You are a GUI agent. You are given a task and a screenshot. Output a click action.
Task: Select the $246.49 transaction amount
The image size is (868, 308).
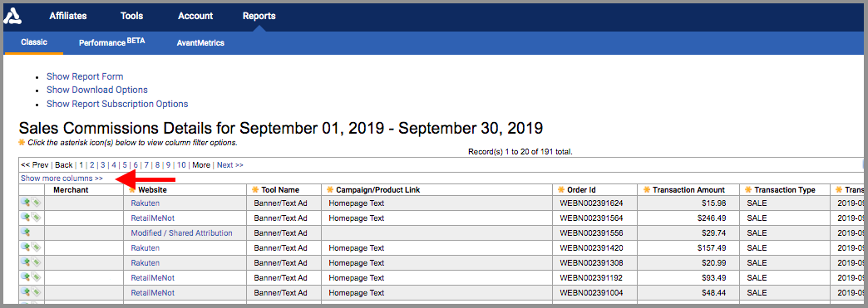(x=712, y=218)
